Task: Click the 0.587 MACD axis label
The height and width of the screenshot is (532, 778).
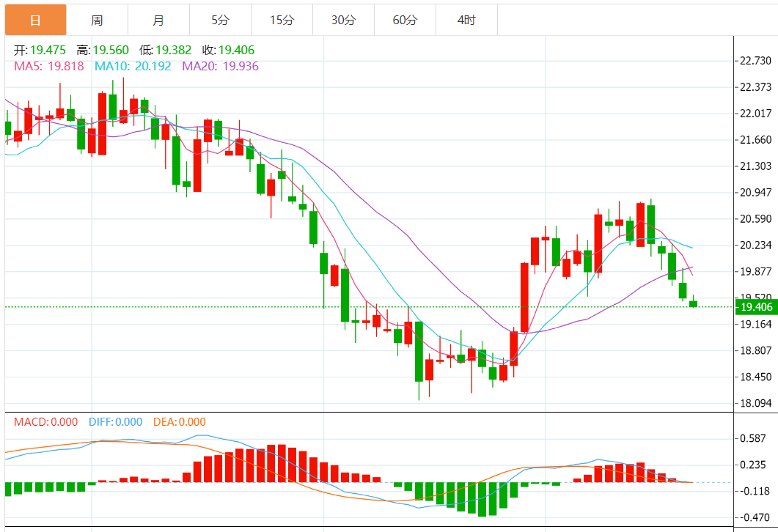Action: click(x=753, y=438)
